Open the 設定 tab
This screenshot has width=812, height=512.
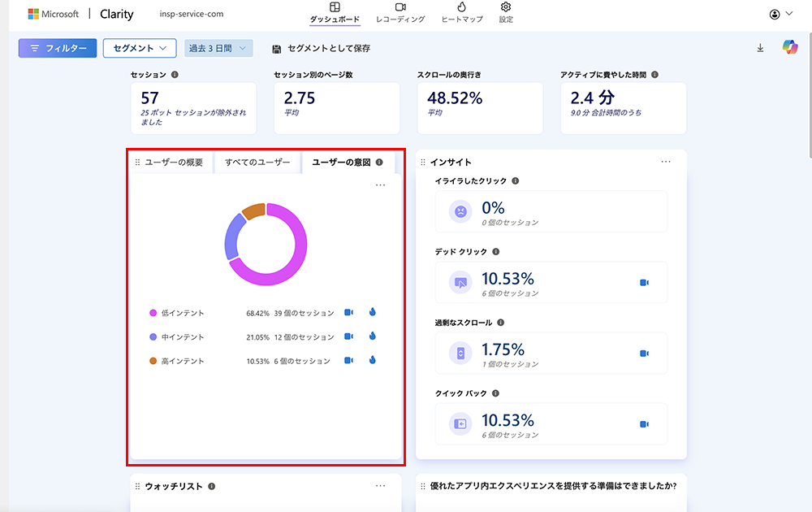[506, 13]
